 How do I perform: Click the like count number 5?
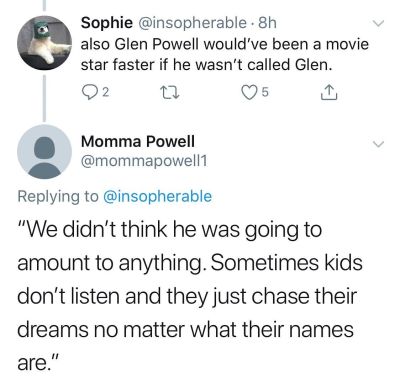pyautogui.click(x=265, y=93)
